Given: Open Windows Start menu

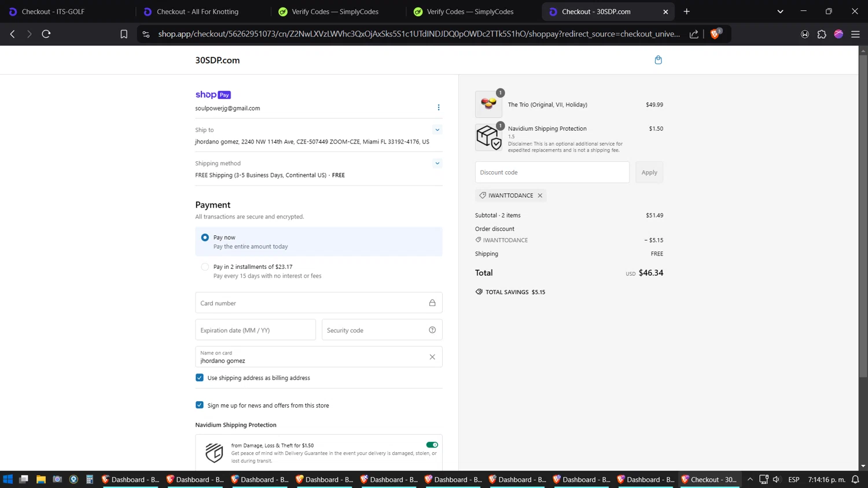Looking at the screenshot, I should pyautogui.click(x=8, y=479).
